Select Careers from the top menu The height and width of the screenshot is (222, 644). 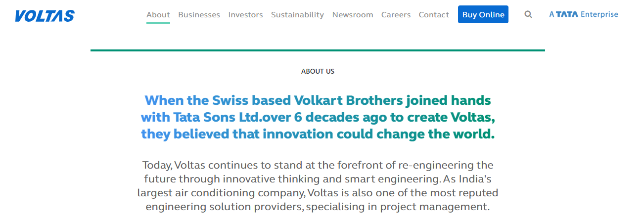point(396,15)
